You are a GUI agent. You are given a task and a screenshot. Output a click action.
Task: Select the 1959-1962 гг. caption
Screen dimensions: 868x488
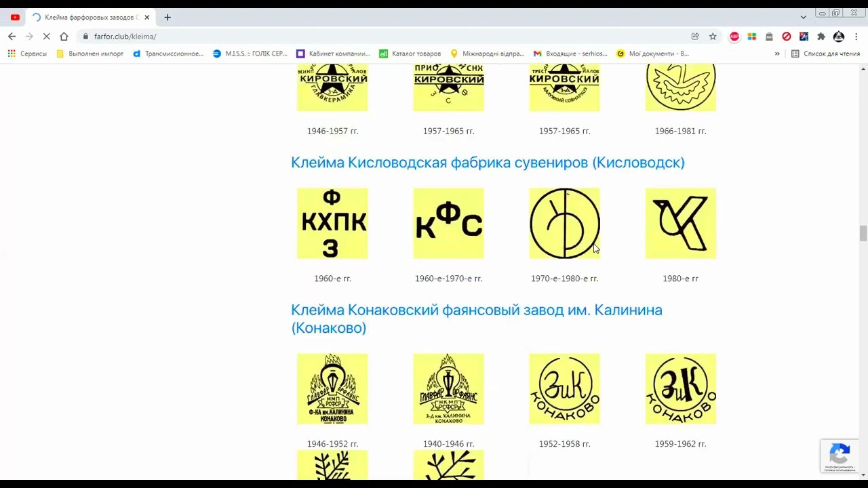click(x=680, y=444)
